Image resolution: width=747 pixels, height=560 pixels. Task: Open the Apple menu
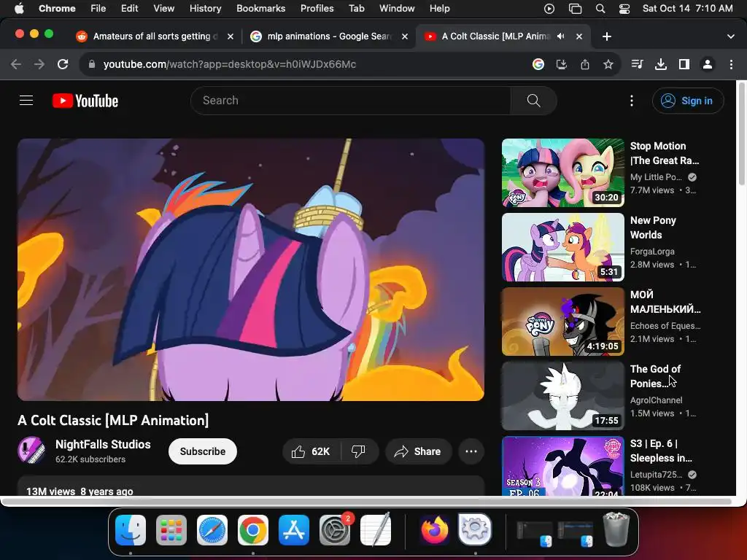(x=19, y=8)
